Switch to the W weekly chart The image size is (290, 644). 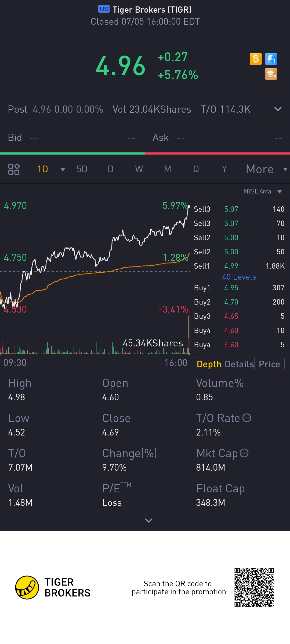[x=139, y=169]
